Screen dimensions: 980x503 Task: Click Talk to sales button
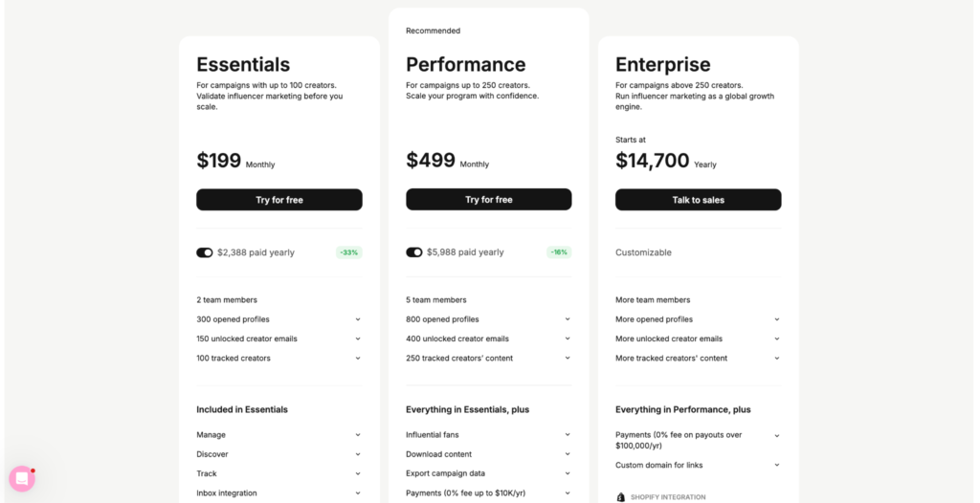pos(699,200)
